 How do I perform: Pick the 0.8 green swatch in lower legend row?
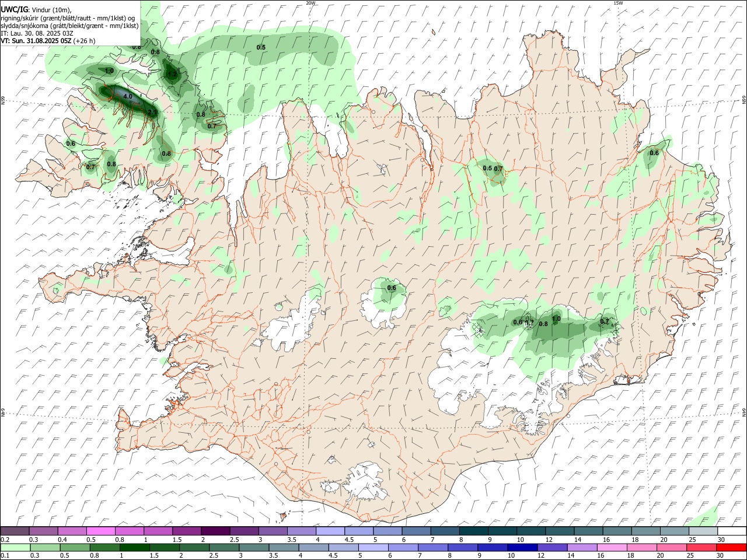pyautogui.click(x=104, y=548)
